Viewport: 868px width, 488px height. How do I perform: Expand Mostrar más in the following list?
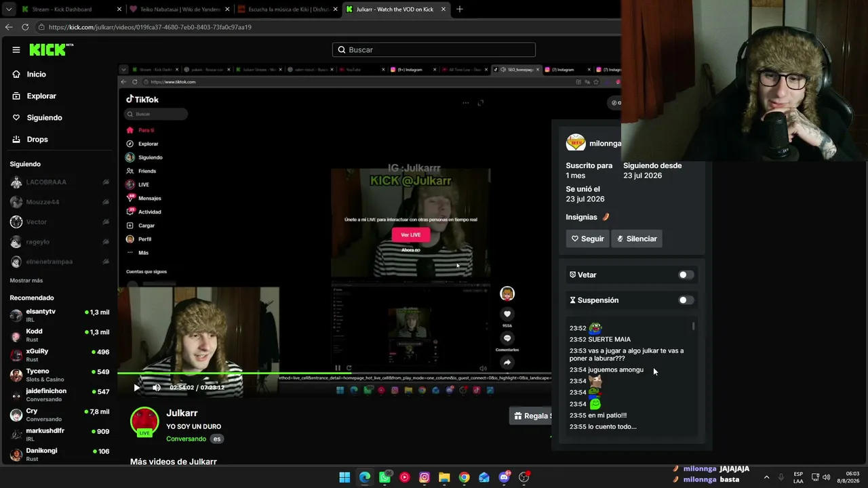(26, 281)
